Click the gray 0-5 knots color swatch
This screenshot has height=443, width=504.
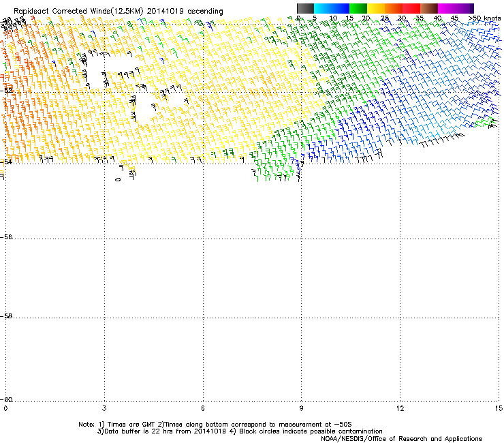(x=305, y=8)
